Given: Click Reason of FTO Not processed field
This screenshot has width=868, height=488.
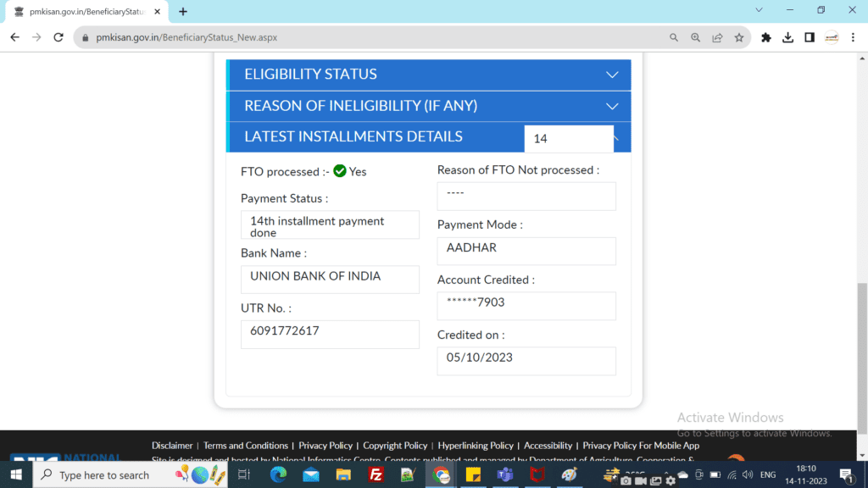Looking at the screenshot, I should click(x=526, y=197).
